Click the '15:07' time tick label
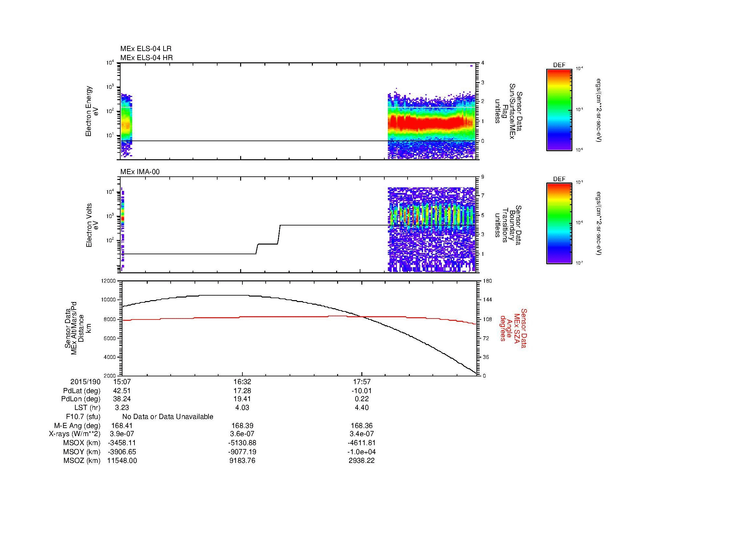756x534 pixels. point(122,382)
